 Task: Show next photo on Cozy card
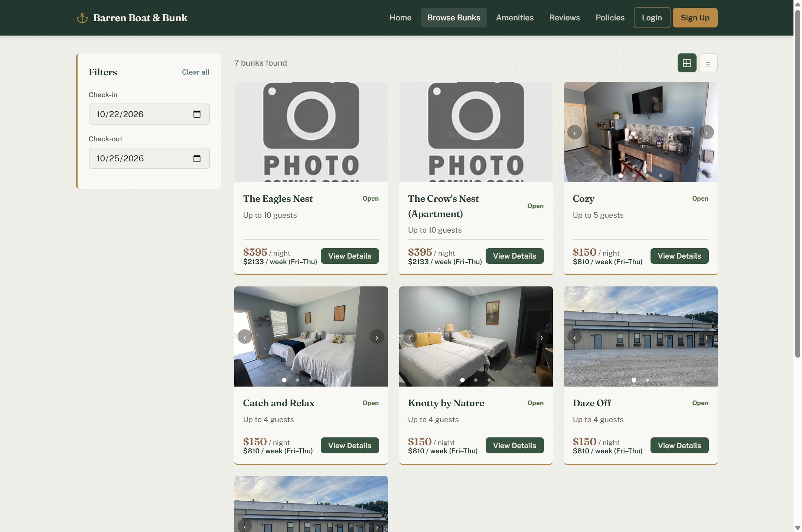[x=707, y=132]
